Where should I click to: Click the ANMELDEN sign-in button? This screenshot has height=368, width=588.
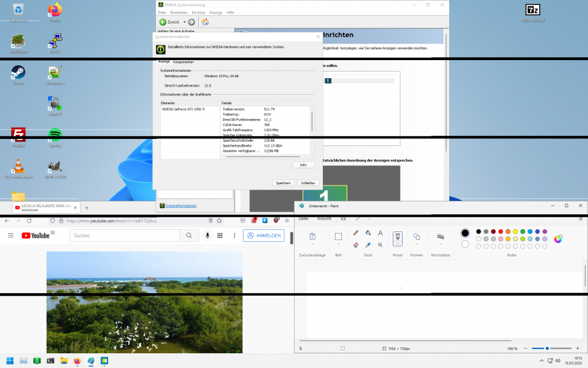(x=263, y=236)
